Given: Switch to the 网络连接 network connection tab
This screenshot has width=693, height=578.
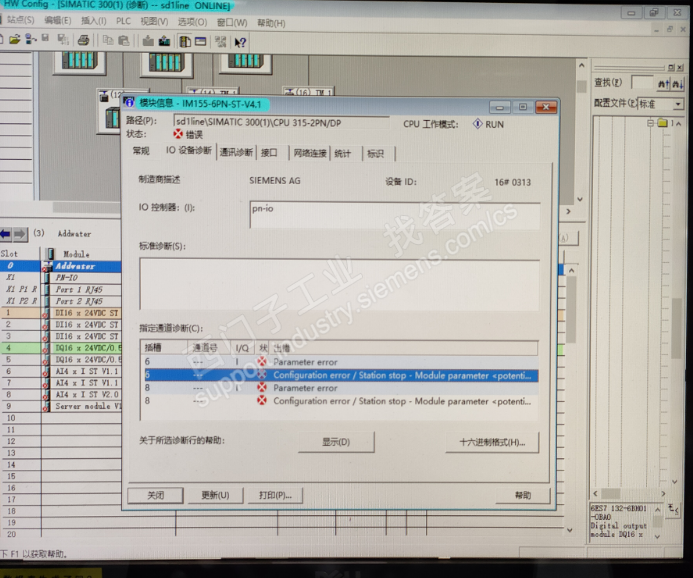Looking at the screenshot, I should (310, 153).
